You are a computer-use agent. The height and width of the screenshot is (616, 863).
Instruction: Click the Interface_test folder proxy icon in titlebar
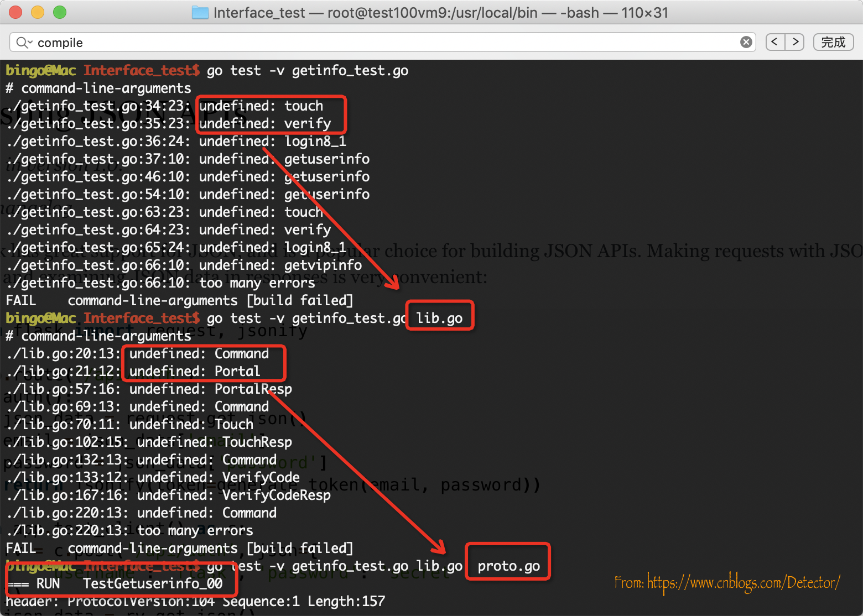pyautogui.click(x=199, y=12)
